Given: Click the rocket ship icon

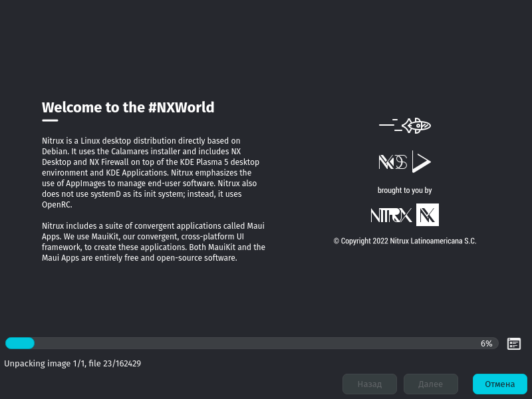Looking at the screenshot, I should click(x=405, y=126).
